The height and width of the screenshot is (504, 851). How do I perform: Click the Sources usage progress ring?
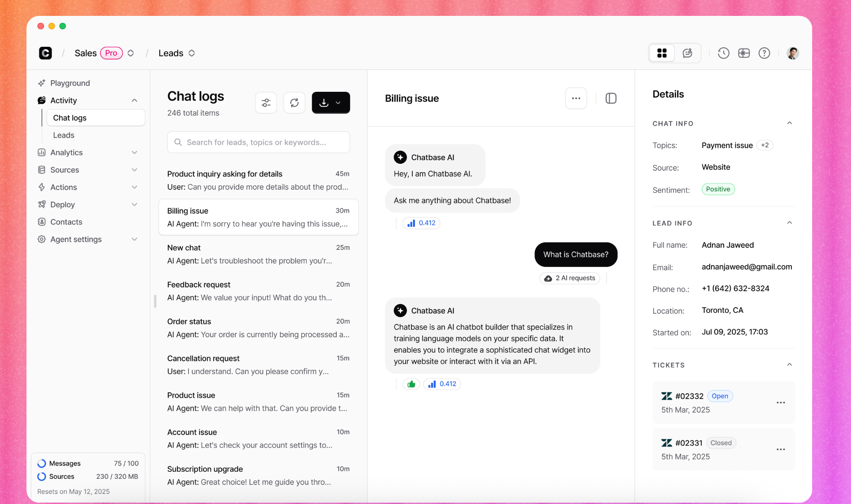coord(41,477)
